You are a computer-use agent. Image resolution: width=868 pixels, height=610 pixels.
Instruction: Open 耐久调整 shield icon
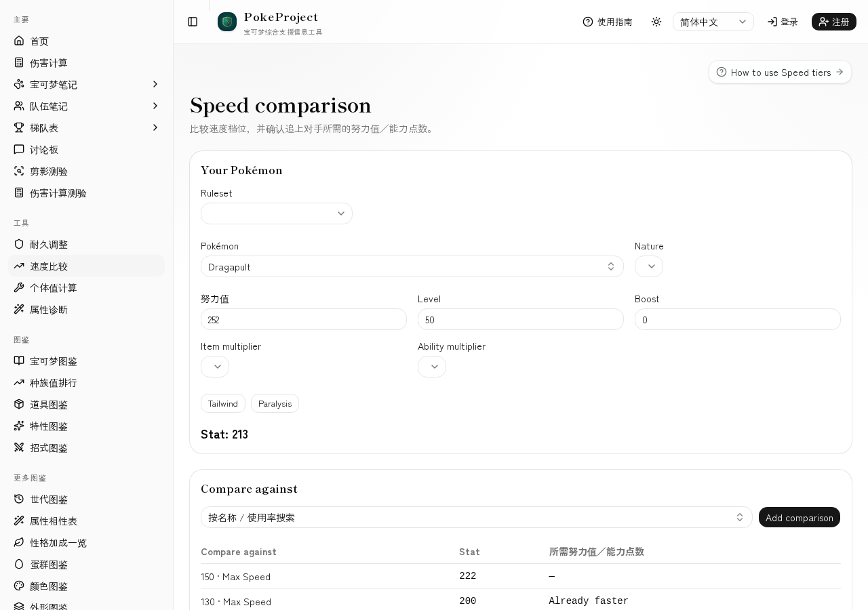(x=19, y=244)
